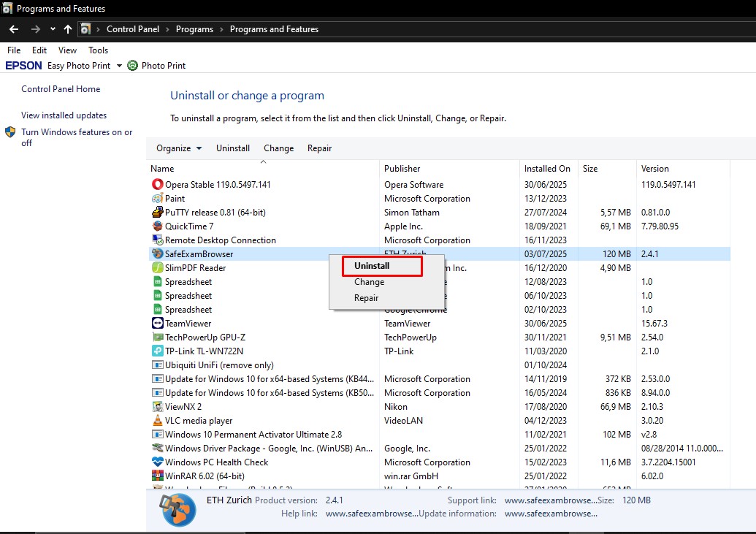Click the SafeExamBrowser row icon
The height and width of the screenshot is (534, 756).
(x=157, y=253)
